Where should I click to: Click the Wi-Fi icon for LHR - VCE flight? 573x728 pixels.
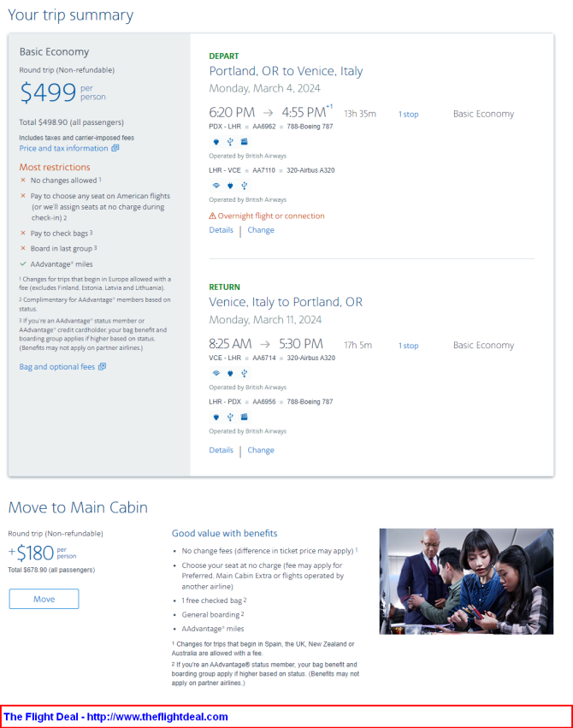[216, 186]
